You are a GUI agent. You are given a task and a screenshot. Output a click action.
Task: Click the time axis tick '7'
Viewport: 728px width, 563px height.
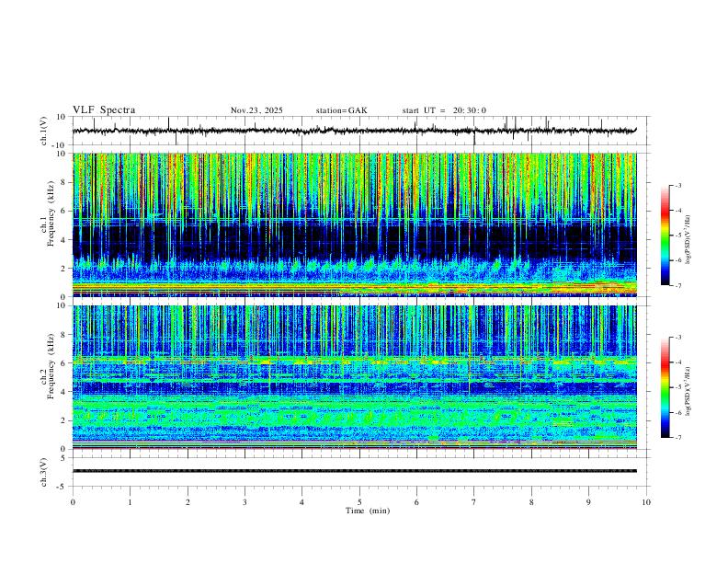(474, 502)
